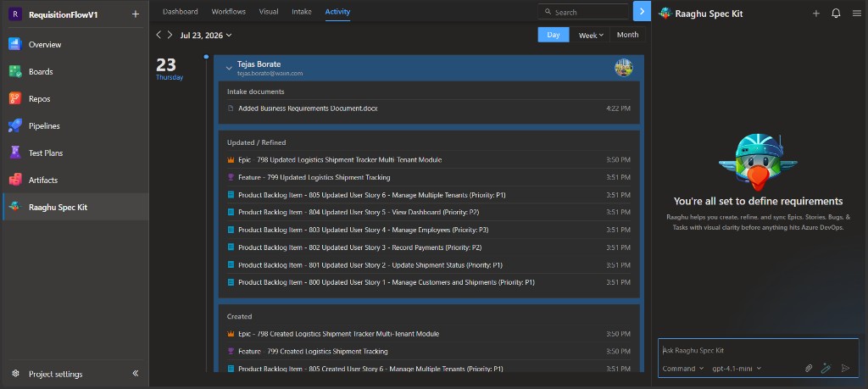This screenshot has width=868, height=389.
Task: Click the magic wand enhance icon
Action: point(826,368)
